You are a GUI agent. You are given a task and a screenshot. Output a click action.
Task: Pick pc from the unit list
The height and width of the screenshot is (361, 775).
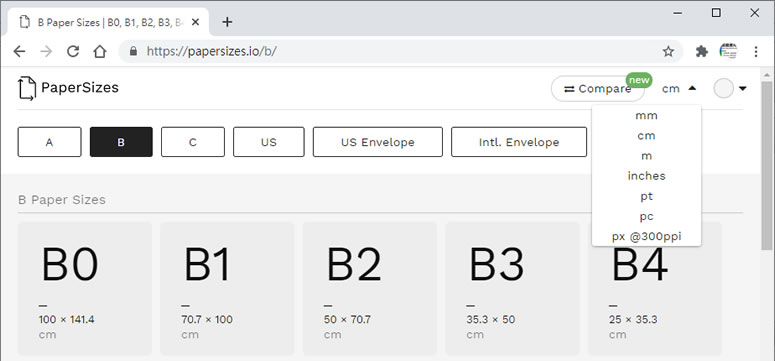(x=646, y=217)
